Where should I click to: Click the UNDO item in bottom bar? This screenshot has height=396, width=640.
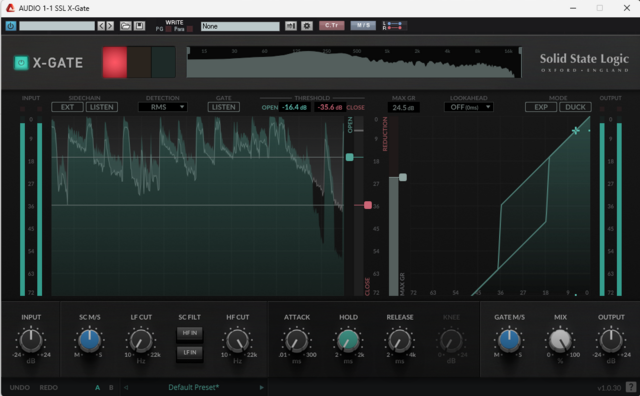[x=20, y=387]
